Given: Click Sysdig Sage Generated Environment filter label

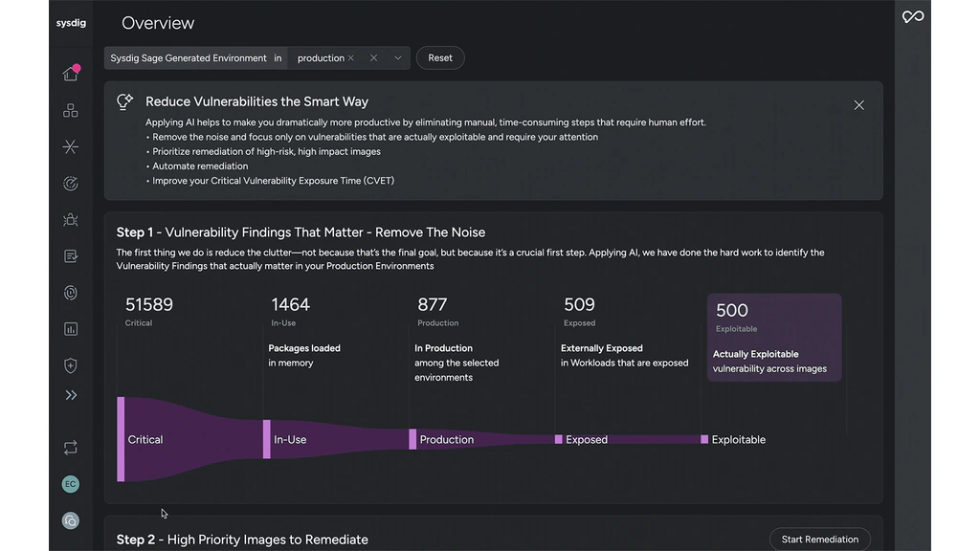Looking at the screenshot, I should coord(189,58).
